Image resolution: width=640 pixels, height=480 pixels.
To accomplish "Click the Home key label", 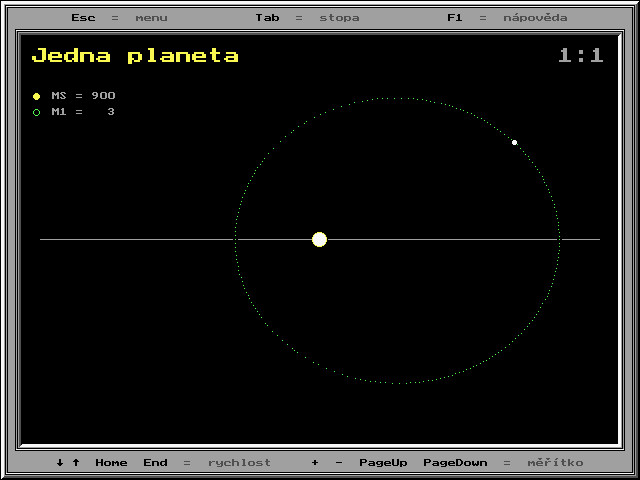I will (x=111, y=462).
